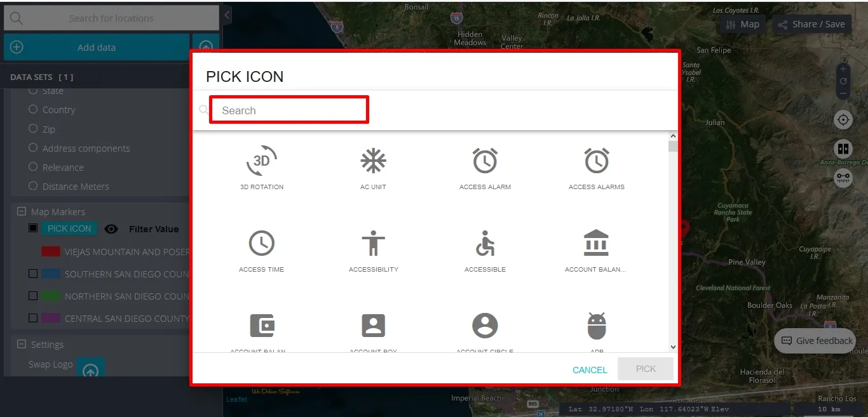Open the Share / Save menu
This screenshot has width=868, height=417.
tap(810, 24)
